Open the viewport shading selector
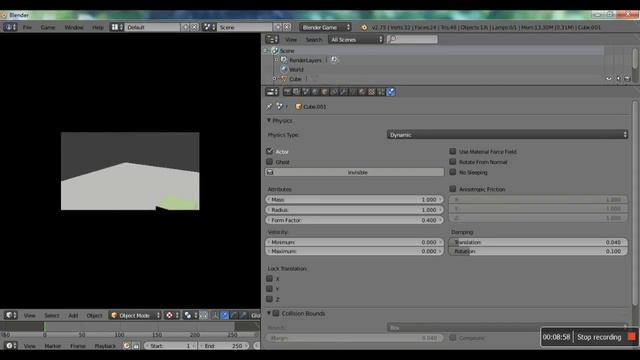The width and height of the screenshot is (640, 360). coord(171,315)
